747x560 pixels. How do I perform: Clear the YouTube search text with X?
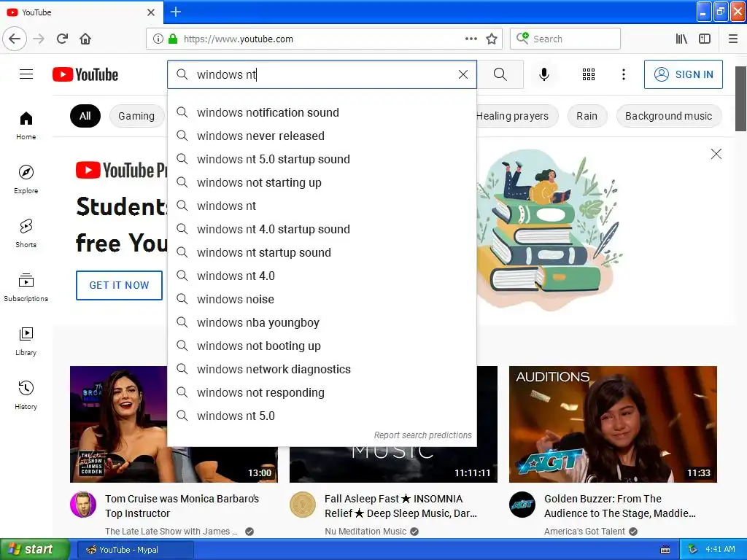pyautogui.click(x=463, y=74)
